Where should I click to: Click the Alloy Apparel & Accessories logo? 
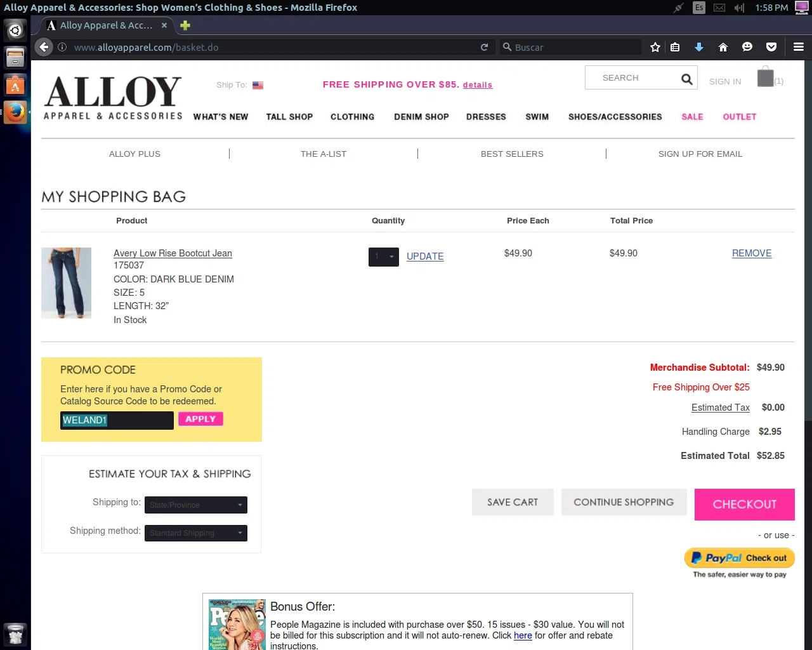pos(113,97)
